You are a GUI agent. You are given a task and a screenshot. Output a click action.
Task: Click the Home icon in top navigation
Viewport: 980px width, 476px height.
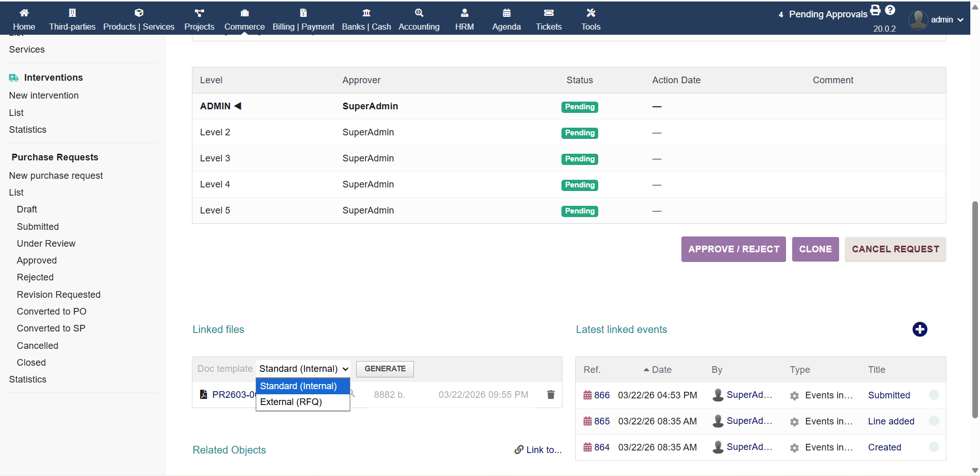click(x=24, y=13)
